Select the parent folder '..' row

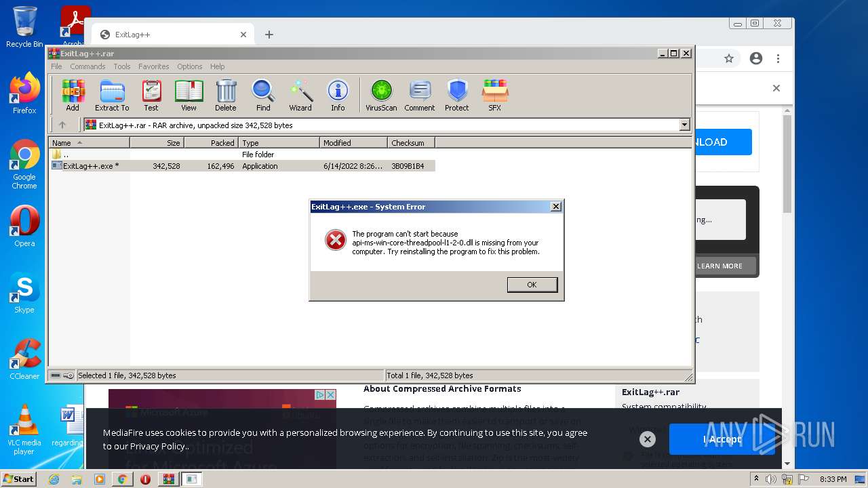pos(243,155)
